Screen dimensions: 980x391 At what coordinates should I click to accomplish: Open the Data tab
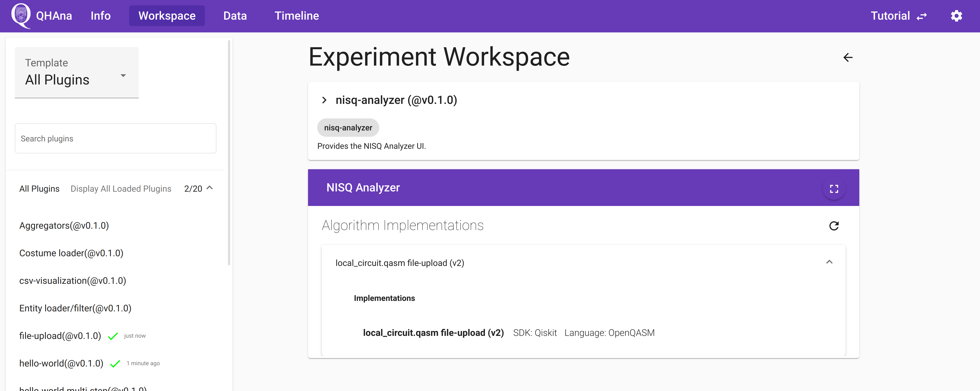pyautogui.click(x=235, y=16)
